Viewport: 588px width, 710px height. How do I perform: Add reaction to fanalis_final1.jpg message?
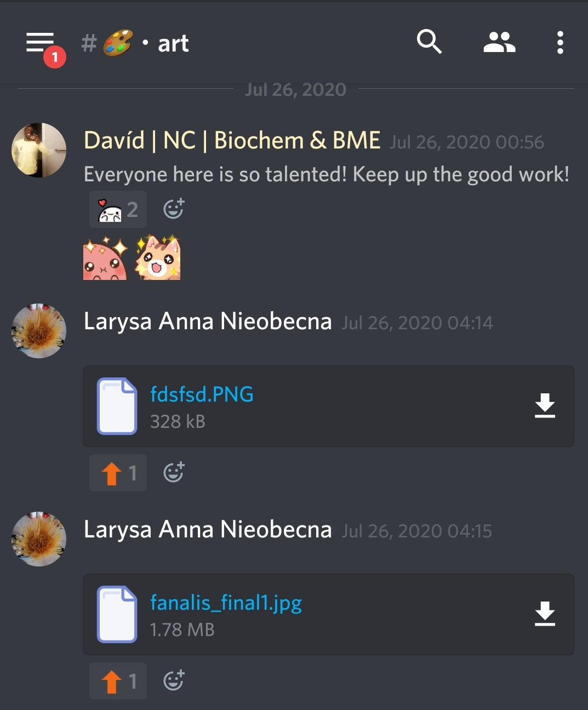[x=174, y=680]
